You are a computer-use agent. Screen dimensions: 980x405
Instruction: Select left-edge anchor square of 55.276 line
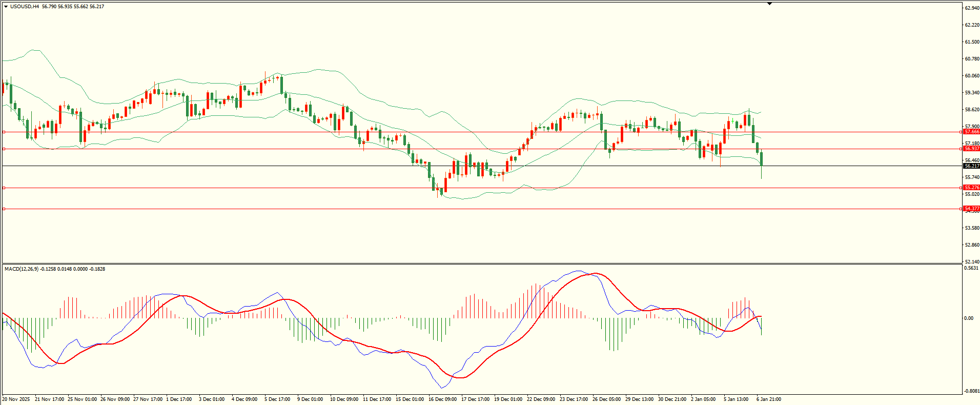point(4,188)
